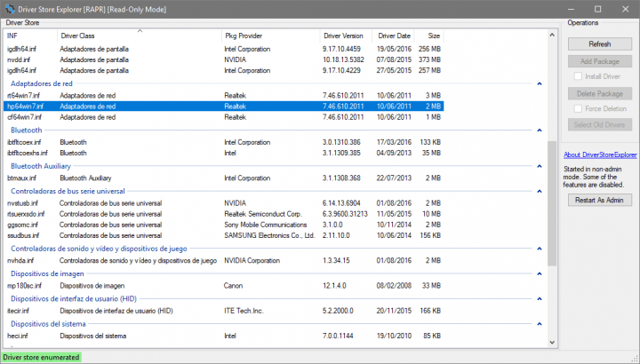Collapse the Dispositivos del sistema group
This screenshot has width=640, height=364.
540,324
